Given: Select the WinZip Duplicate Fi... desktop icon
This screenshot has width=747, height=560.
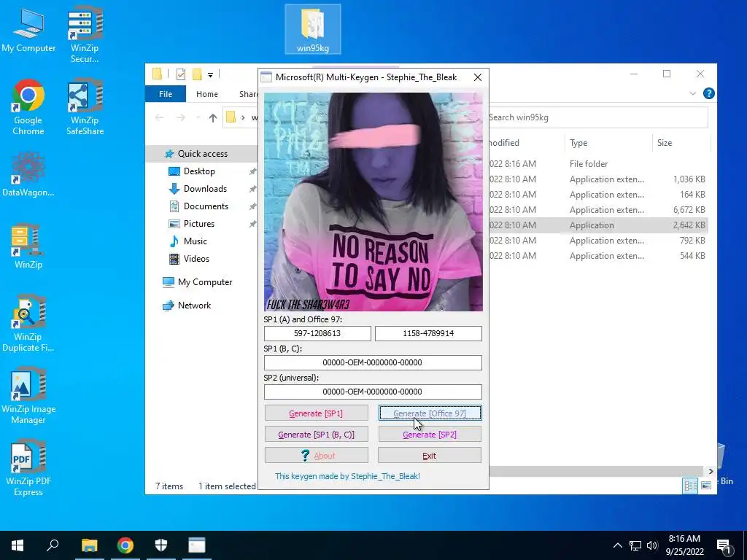Looking at the screenshot, I should click(28, 324).
